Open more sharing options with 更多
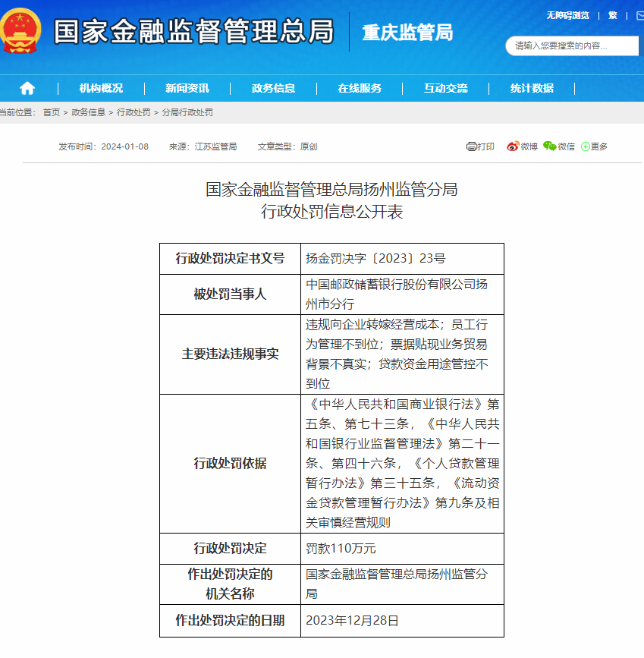The width and height of the screenshot is (644, 658). pos(594,146)
